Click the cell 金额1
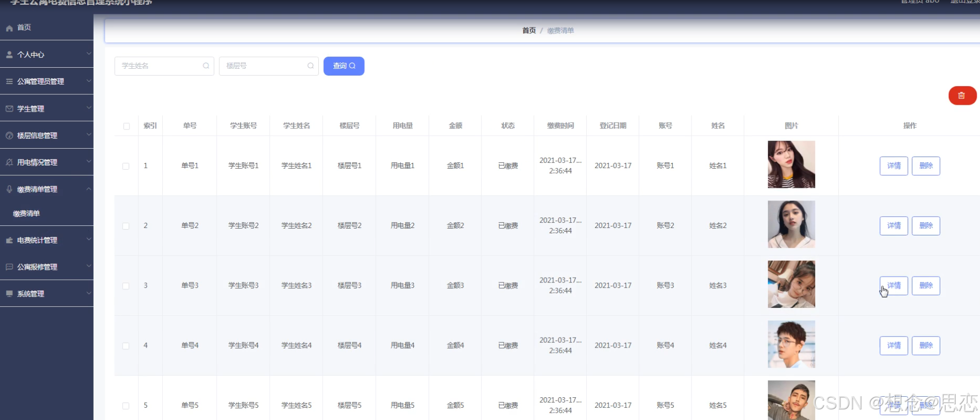Viewport: 980px width, 420px height. [x=455, y=166]
